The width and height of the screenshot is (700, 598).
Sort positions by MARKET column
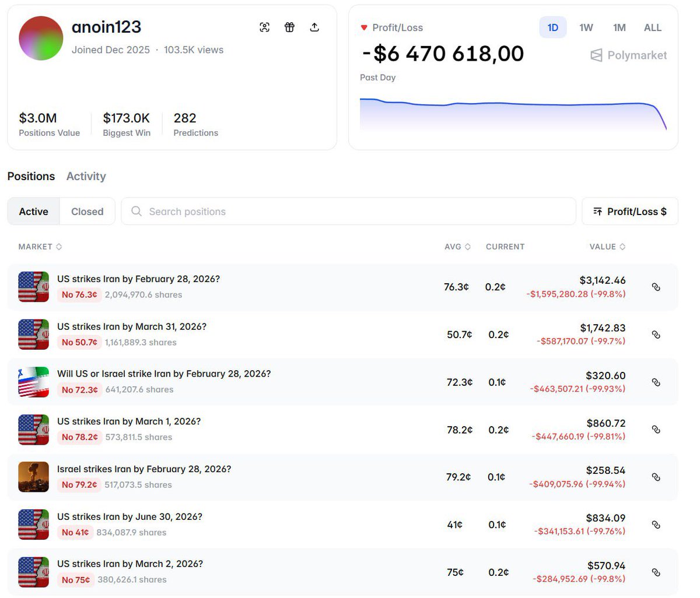click(40, 247)
